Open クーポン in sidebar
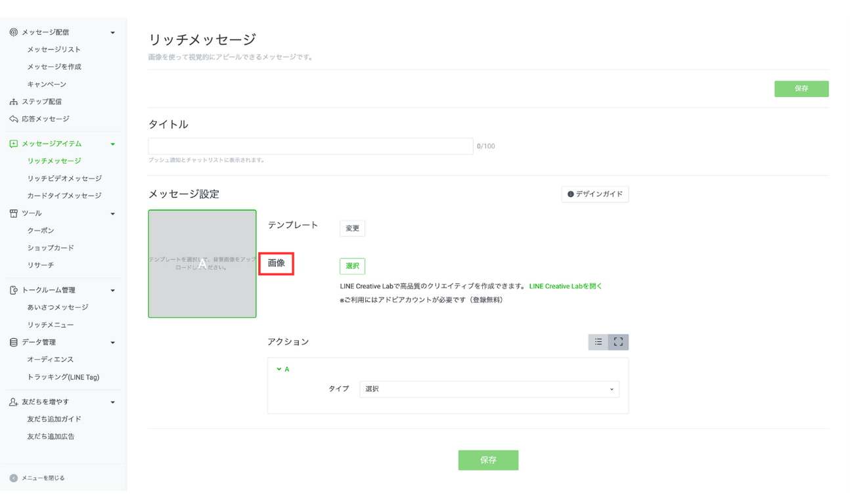 [x=41, y=231]
